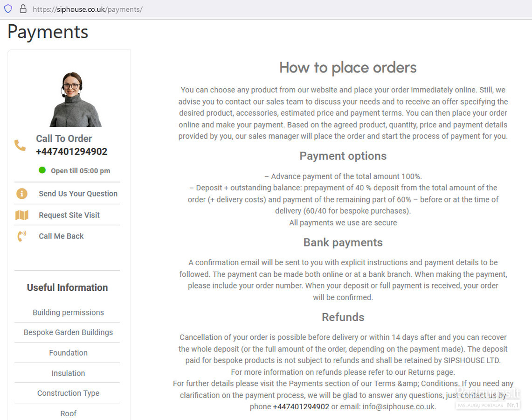This screenshot has height=420, width=532.
Task: Choose Call Me Back option
Action: [61, 236]
